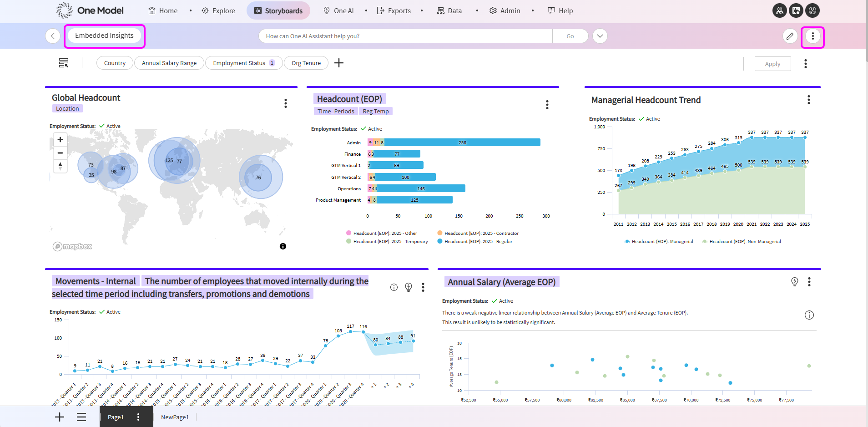Open the Explore menu
The height and width of the screenshot is (427, 868).
(219, 10)
